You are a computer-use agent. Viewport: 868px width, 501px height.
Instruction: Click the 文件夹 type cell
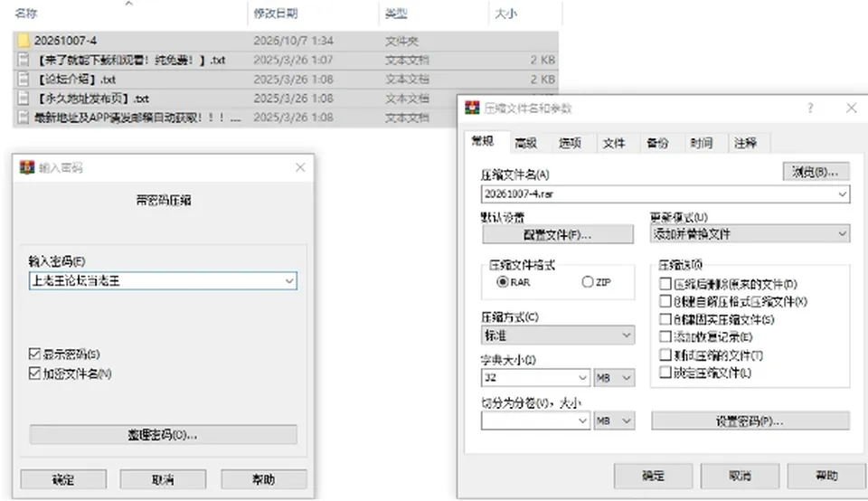tap(401, 41)
